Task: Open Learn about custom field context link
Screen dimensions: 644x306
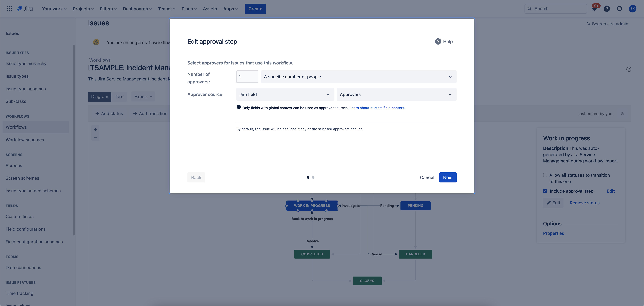Action: tap(377, 108)
